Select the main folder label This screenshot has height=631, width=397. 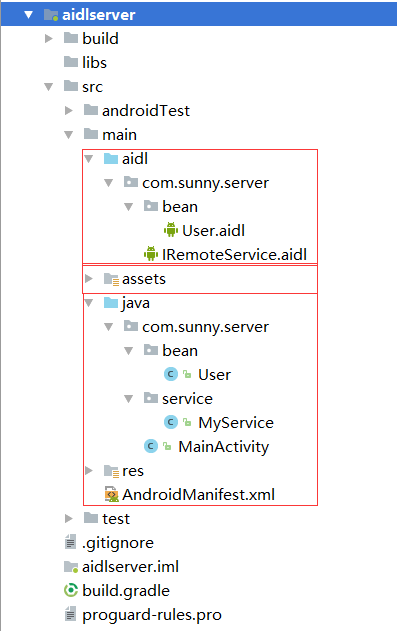coord(119,135)
